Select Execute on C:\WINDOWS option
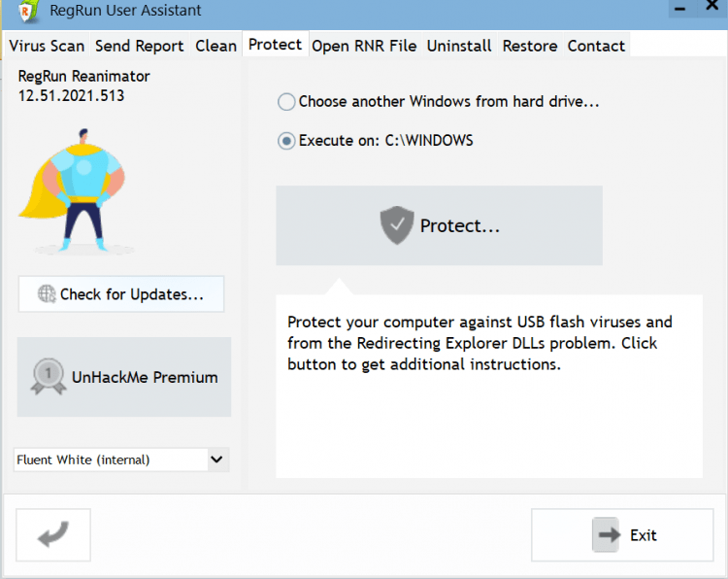Image resolution: width=728 pixels, height=579 pixels. click(x=286, y=141)
